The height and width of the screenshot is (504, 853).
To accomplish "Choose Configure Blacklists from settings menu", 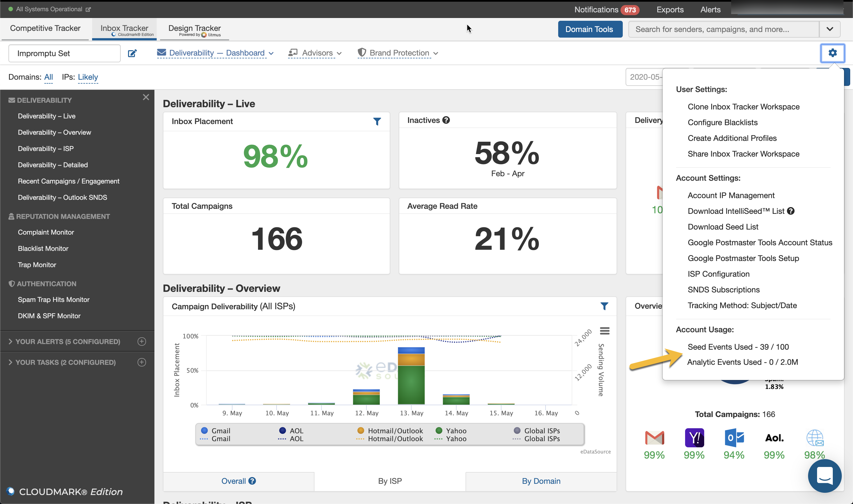I will click(x=722, y=122).
